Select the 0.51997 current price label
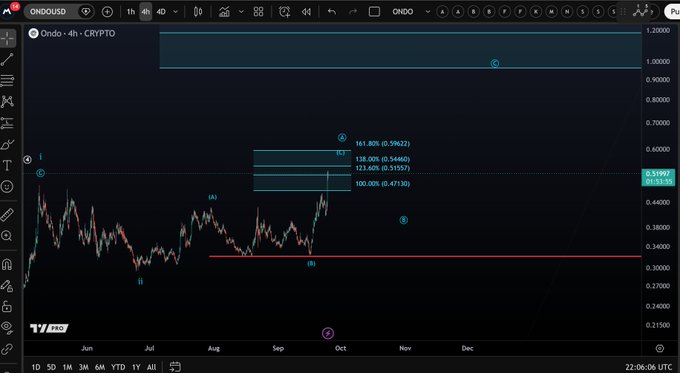The width and height of the screenshot is (680, 373). coord(658,177)
